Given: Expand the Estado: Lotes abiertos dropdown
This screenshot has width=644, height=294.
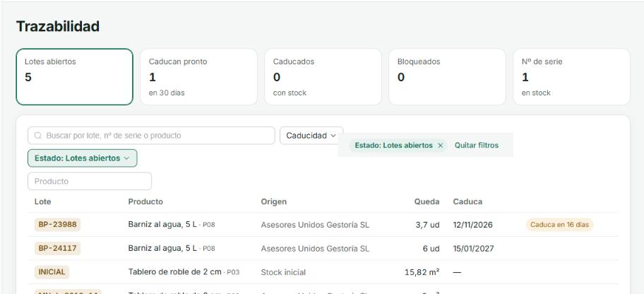Looking at the screenshot, I should pos(83,158).
